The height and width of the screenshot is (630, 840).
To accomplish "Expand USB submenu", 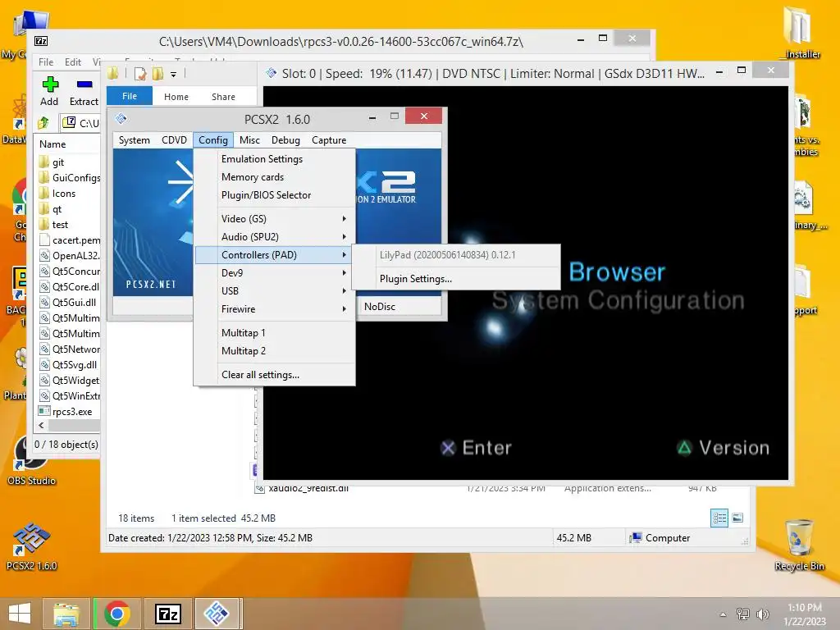I will [274, 291].
